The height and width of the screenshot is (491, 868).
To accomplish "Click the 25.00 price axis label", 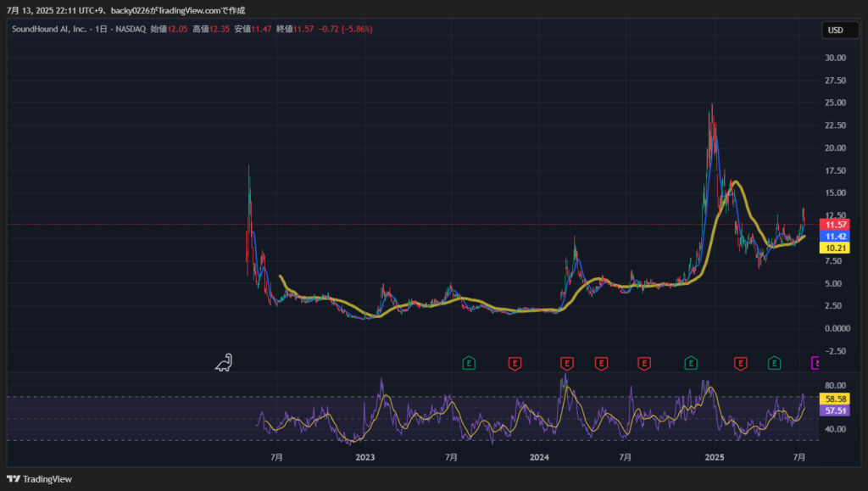I will 835,103.
